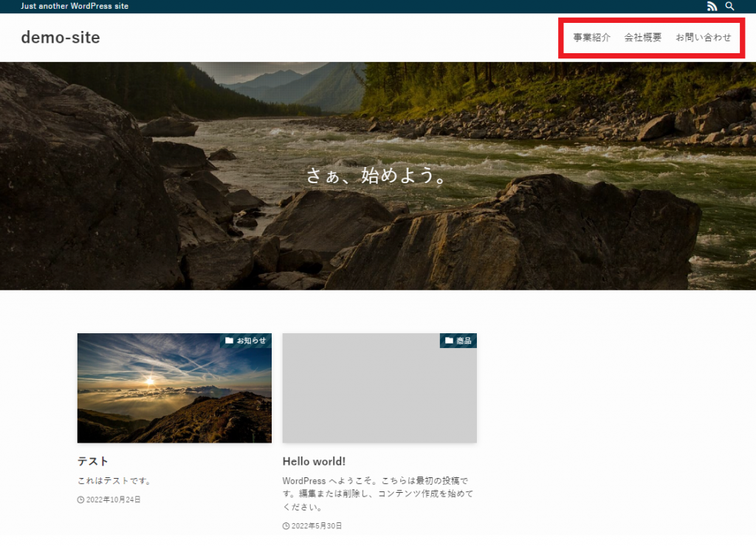Click the date 2022年10月24日

(113, 499)
